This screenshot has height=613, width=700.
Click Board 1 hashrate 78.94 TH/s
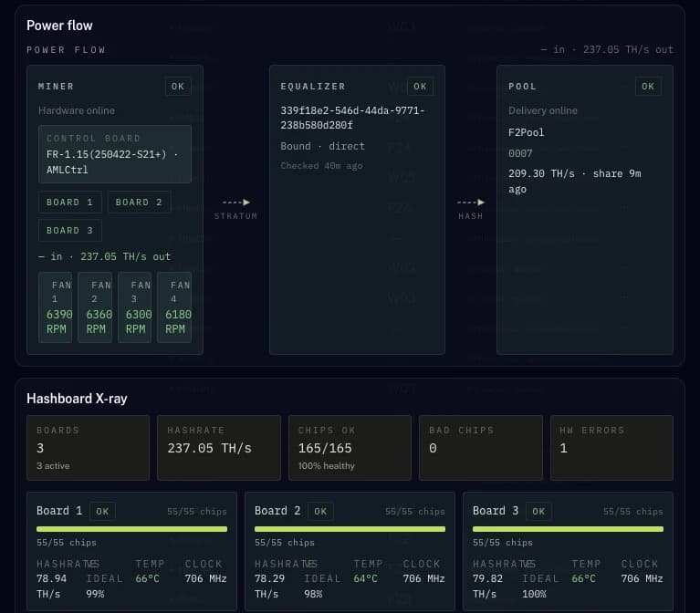(51, 586)
